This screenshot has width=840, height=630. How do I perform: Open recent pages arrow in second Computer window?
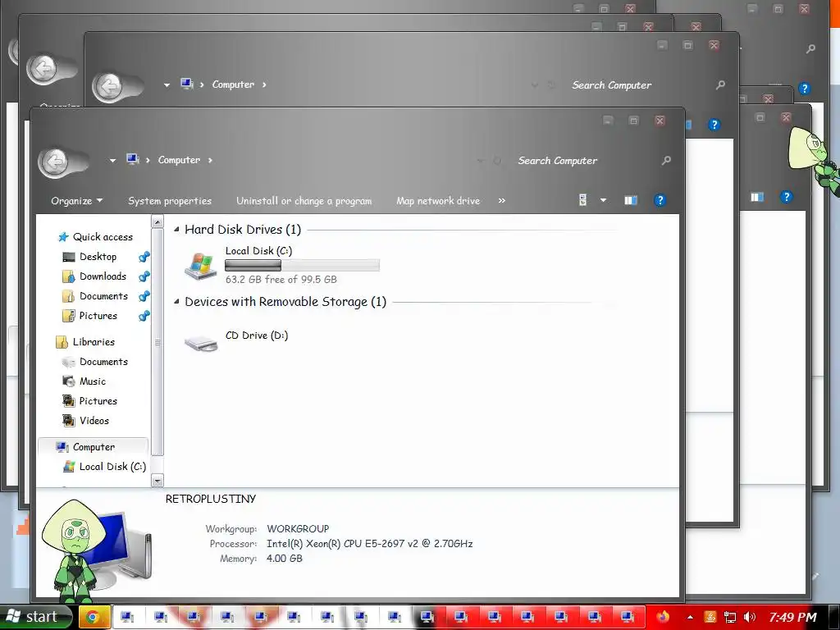(167, 84)
